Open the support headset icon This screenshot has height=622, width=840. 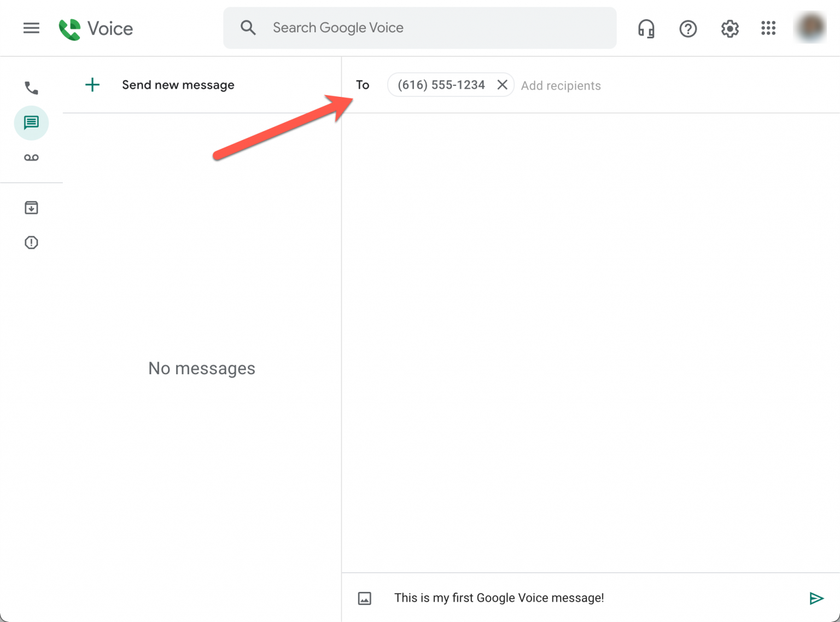point(646,28)
